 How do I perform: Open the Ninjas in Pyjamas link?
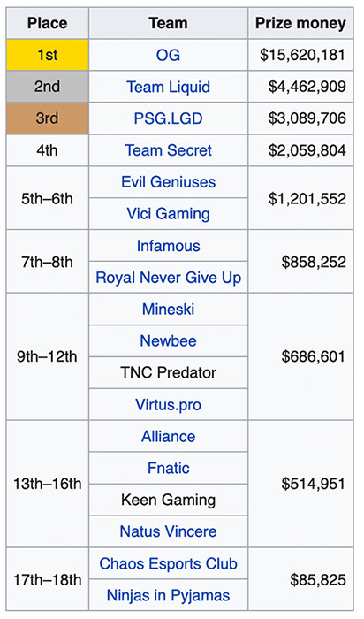pos(169,595)
